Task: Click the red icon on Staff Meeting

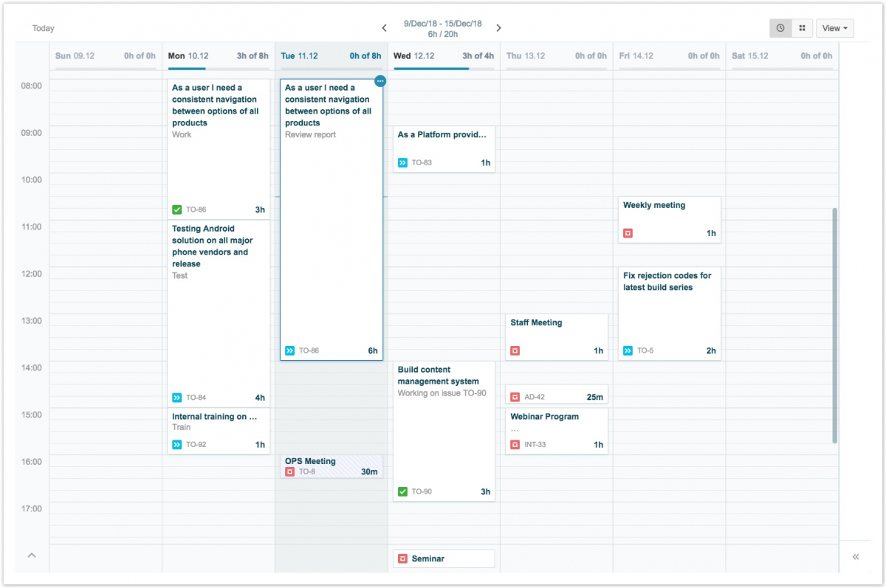Action: point(515,350)
